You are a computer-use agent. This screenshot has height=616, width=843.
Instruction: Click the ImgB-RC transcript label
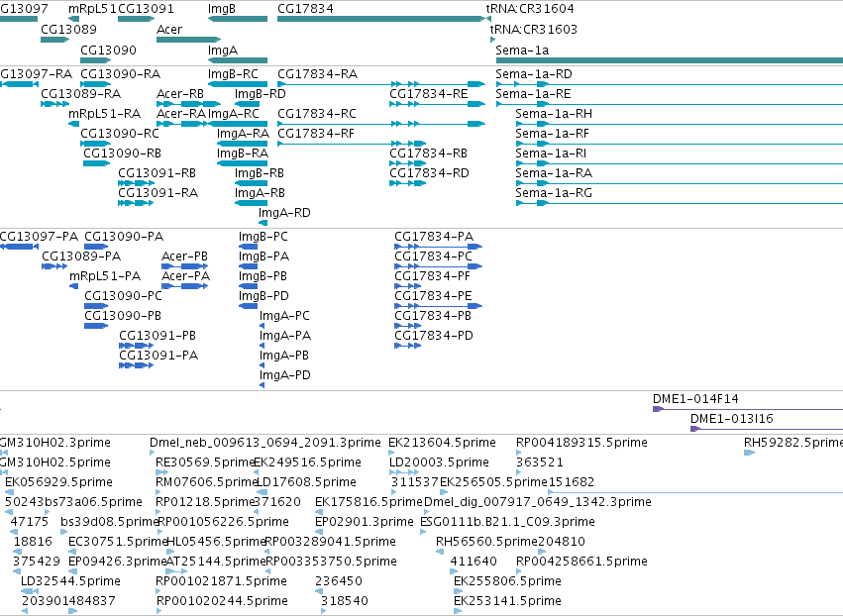pos(234,73)
